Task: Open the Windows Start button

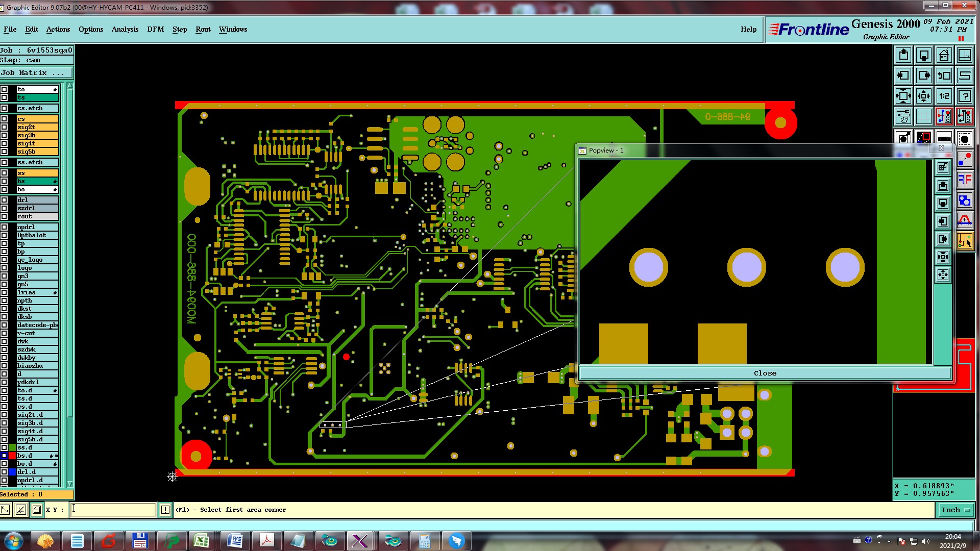Action: click(13, 541)
